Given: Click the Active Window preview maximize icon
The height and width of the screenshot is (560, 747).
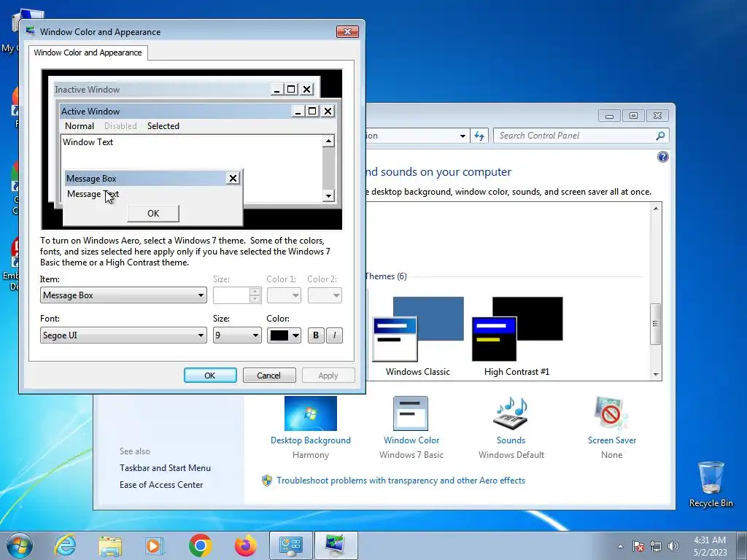Looking at the screenshot, I should click(x=312, y=111).
